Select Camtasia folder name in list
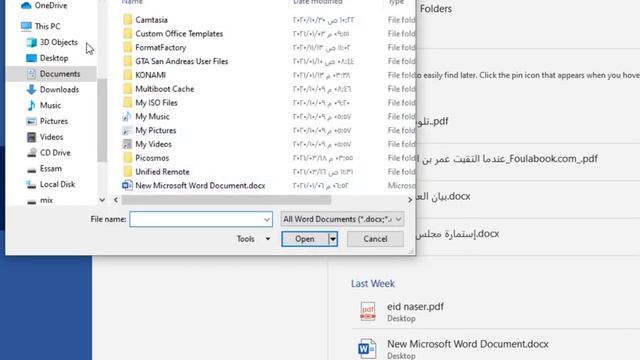The width and height of the screenshot is (640, 360). click(x=151, y=20)
